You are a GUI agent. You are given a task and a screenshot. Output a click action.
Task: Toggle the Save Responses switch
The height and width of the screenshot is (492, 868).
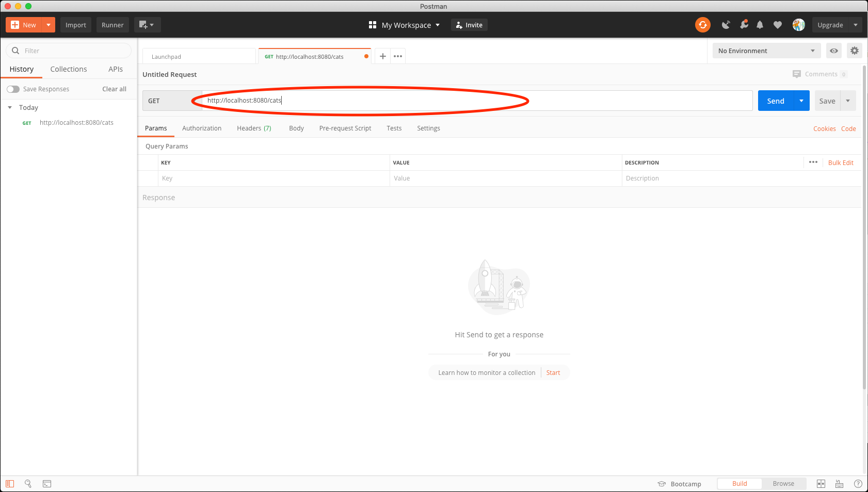[x=13, y=89]
